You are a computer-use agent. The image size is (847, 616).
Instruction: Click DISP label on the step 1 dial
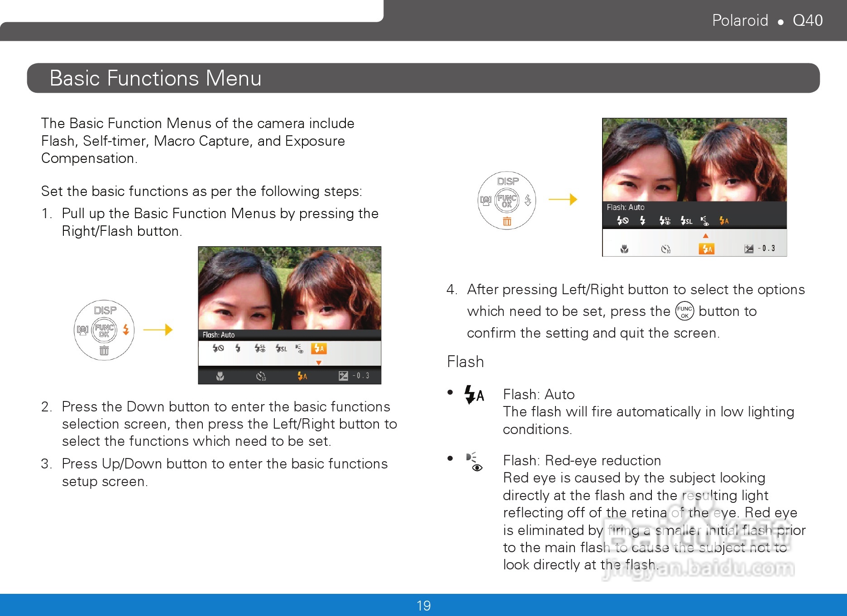(105, 310)
